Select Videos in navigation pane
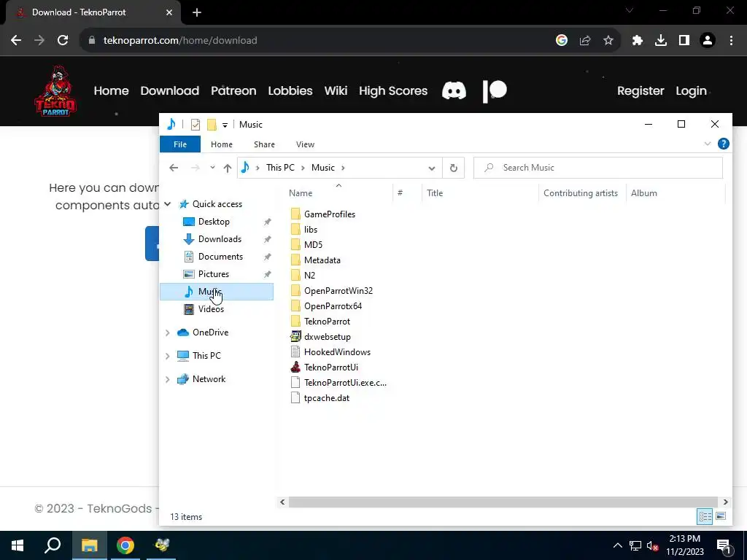The height and width of the screenshot is (560, 747). point(211,309)
